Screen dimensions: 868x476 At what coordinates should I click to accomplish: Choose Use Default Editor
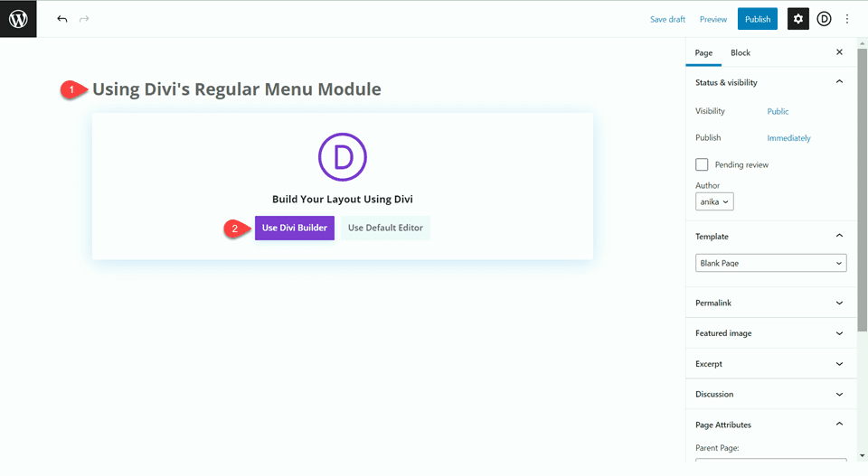[385, 228]
